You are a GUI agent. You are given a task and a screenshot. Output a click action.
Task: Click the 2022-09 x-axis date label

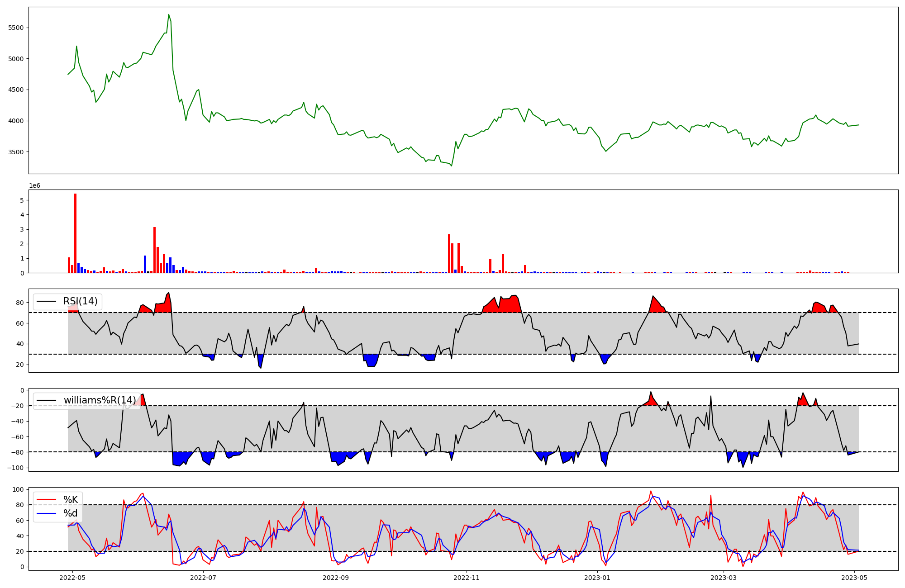[x=336, y=578]
